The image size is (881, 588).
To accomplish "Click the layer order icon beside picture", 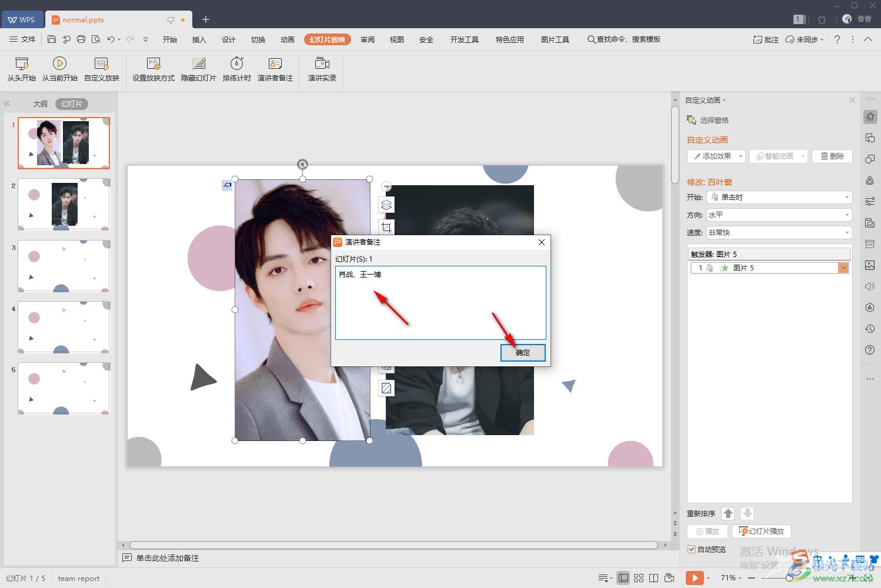I will coord(386,205).
